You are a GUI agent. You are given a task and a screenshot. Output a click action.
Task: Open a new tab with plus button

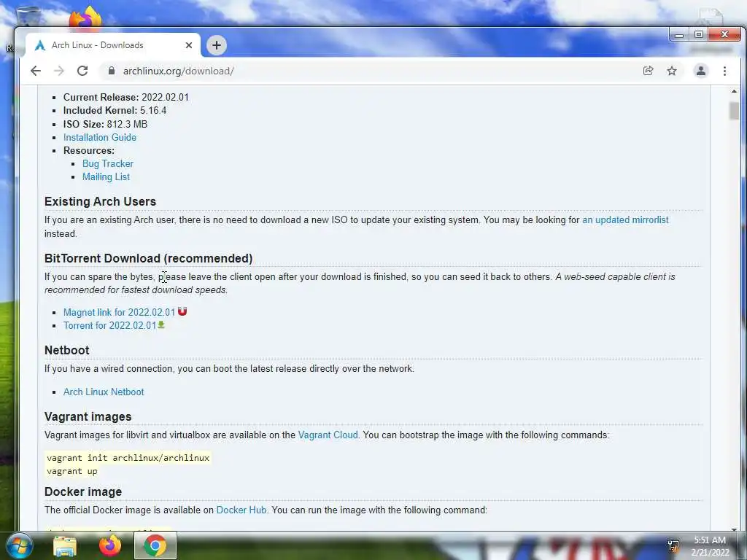click(x=216, y=45)
